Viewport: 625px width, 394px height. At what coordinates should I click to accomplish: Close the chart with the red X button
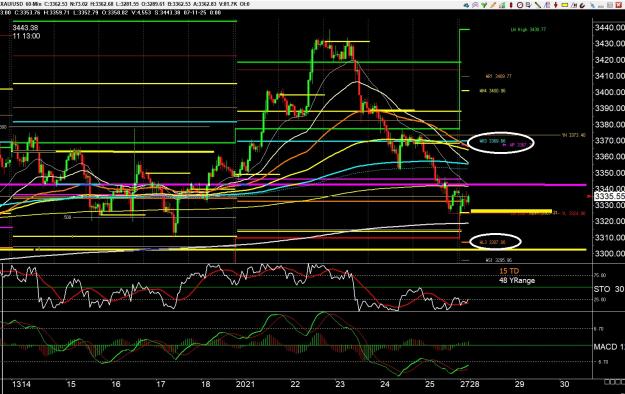(619, 5)
